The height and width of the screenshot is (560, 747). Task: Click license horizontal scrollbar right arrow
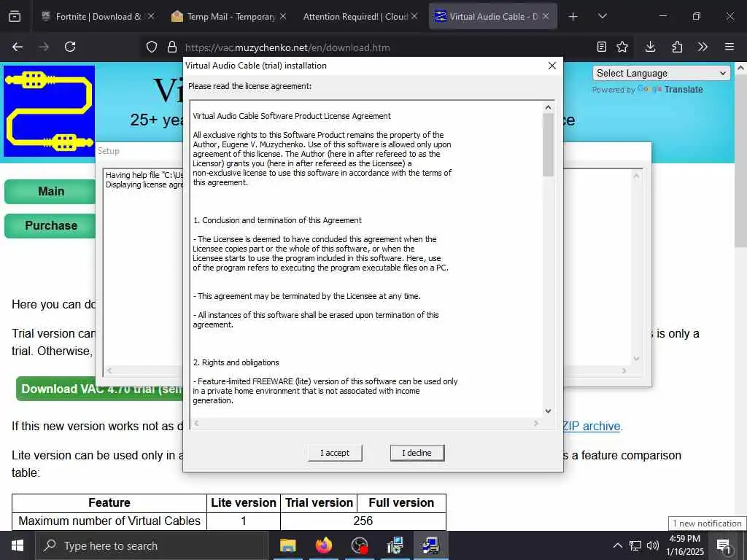pyautogui.click(x=536, y=423)
